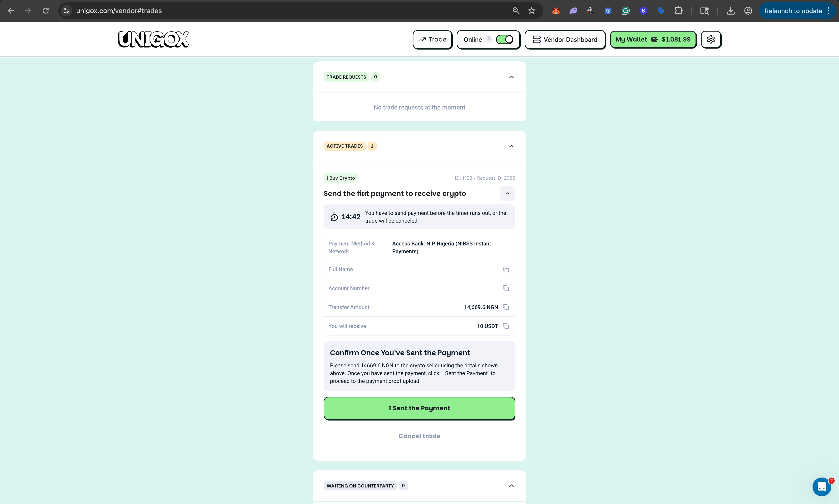Click the '14,669.6 NGN' amount value
This screenshot has width=839, height=504.
pos(481,307)
